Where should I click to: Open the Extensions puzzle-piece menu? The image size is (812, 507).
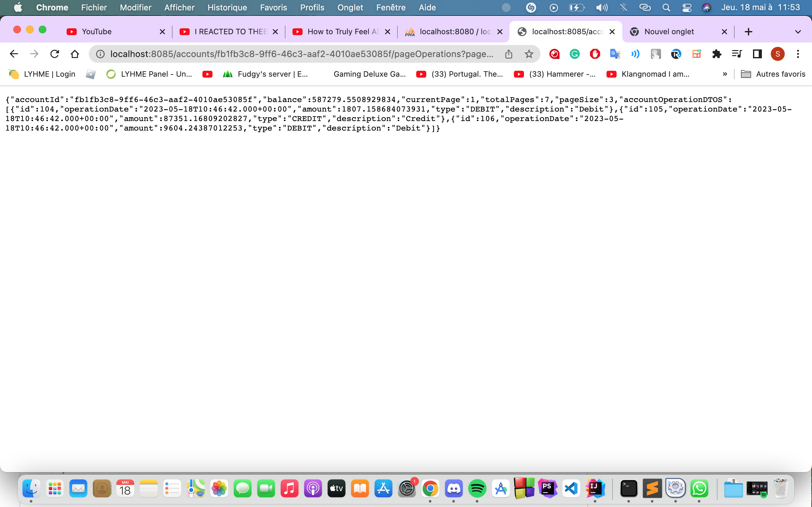coord(717,54)
